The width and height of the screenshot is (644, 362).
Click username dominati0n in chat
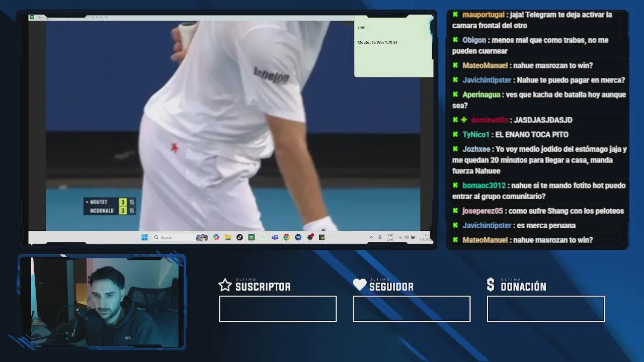pyautogui.click(x=490, y=120)
